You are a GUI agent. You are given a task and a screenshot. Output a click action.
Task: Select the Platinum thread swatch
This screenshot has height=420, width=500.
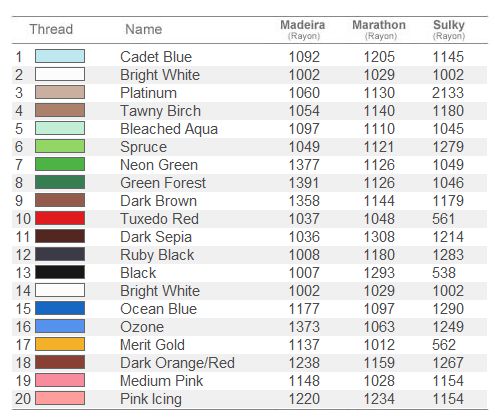tap(60, 92)
